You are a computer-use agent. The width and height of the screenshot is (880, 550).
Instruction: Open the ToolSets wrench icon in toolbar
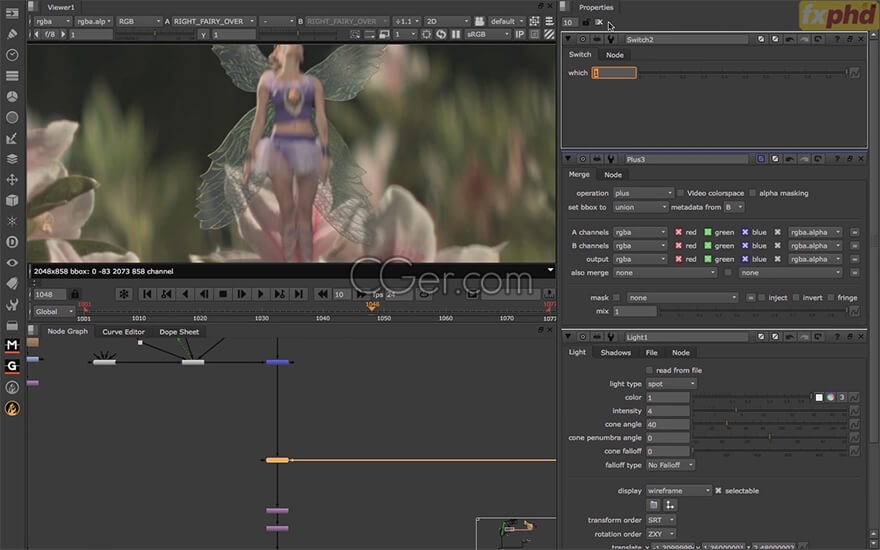[12, 305]
